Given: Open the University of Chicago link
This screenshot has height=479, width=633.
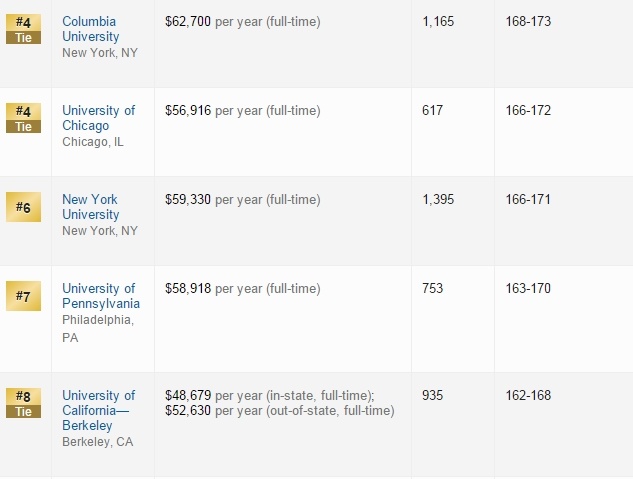Looking at the screenshot, I should click(98, 118).
